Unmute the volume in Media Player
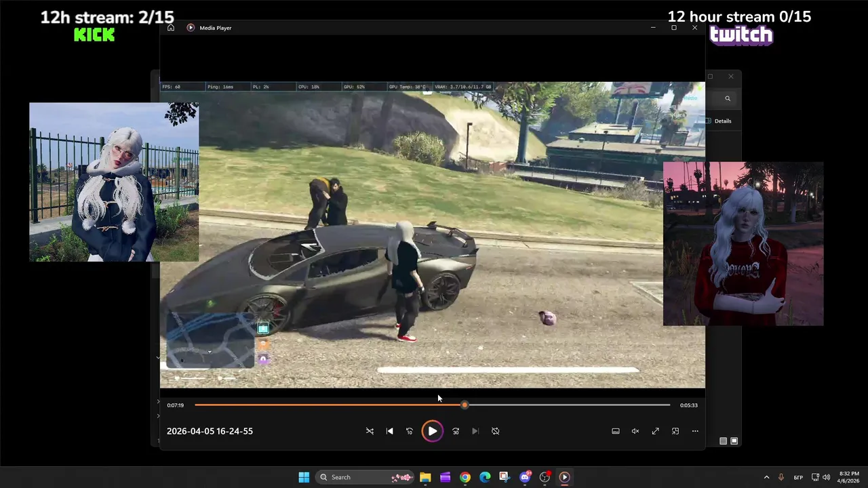 coord(635,431)
